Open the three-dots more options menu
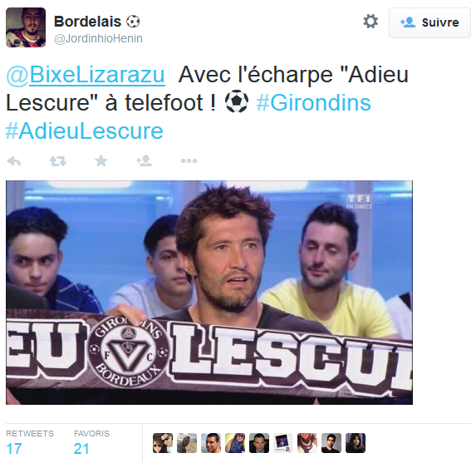This screenshot has height=463, width=476. click(x=189, y=160)
